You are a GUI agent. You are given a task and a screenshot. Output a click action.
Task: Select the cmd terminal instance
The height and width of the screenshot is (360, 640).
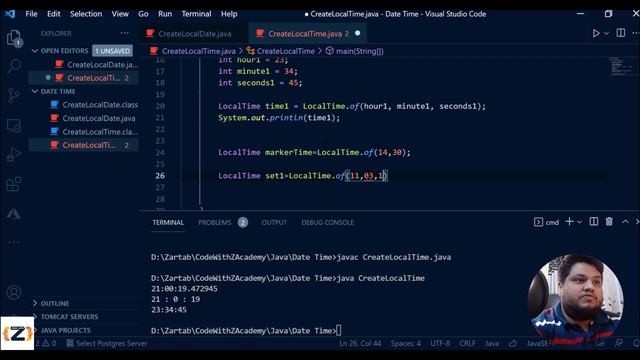click(x=546, y=222)
